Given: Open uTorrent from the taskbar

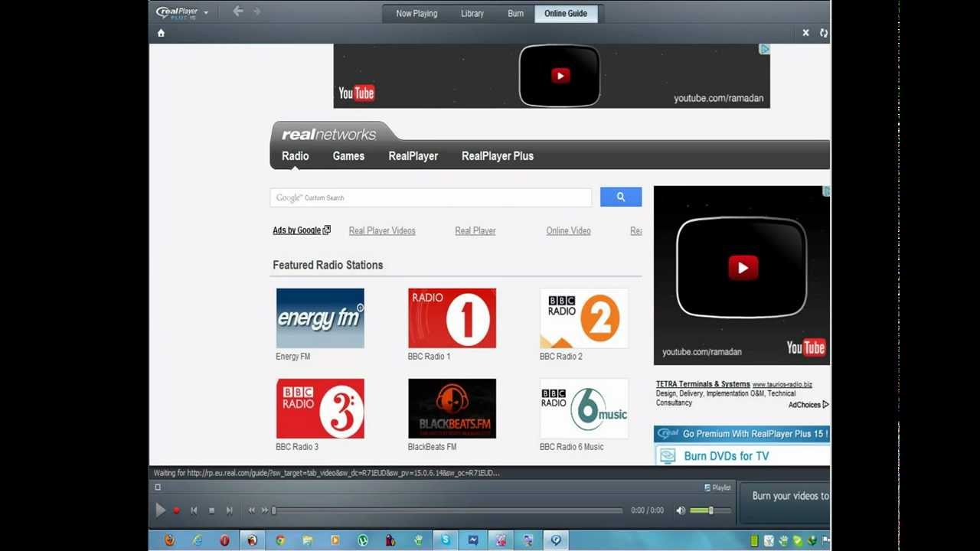Looking at the screenshot, I should [363, 540].
